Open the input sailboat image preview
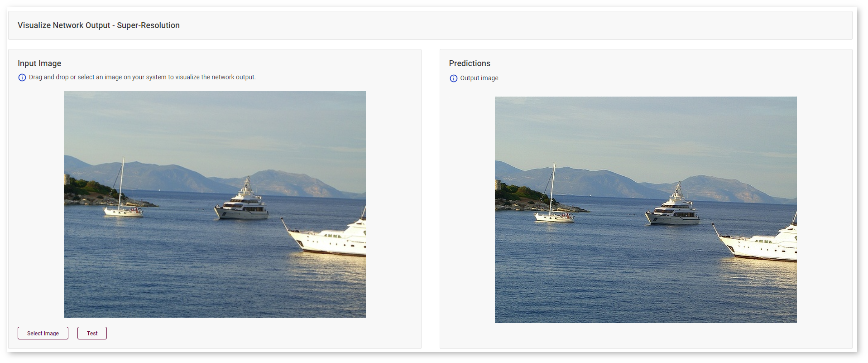 [x=215, y=204]
